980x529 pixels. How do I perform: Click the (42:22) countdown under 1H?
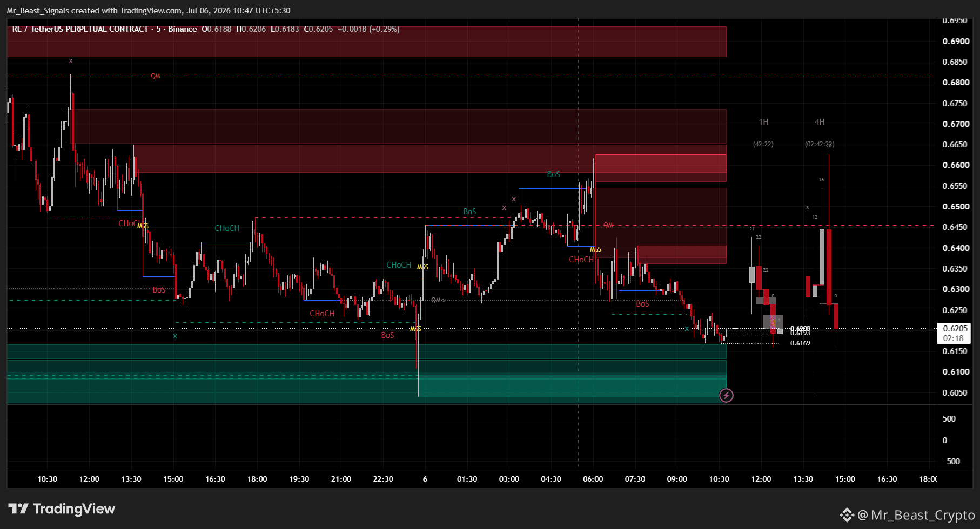coord(763,144)
